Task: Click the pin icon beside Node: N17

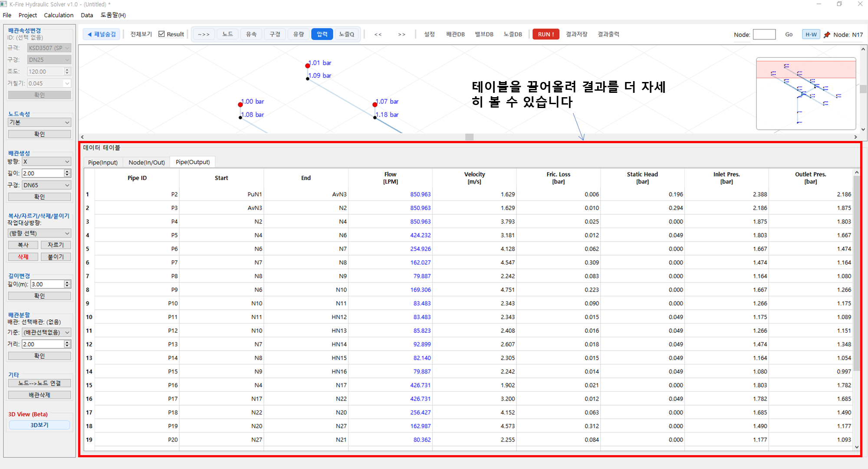Action: (x=827, y=35)
